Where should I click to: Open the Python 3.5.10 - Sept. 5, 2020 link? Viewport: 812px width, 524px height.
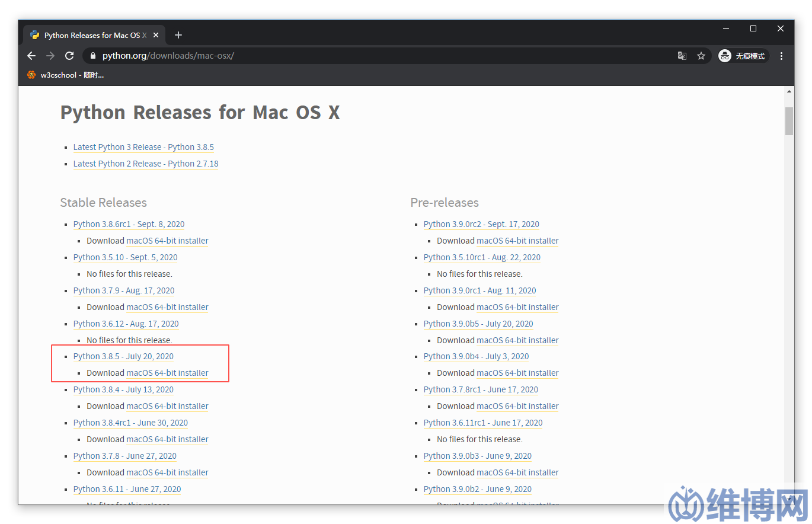pos(125,257)
